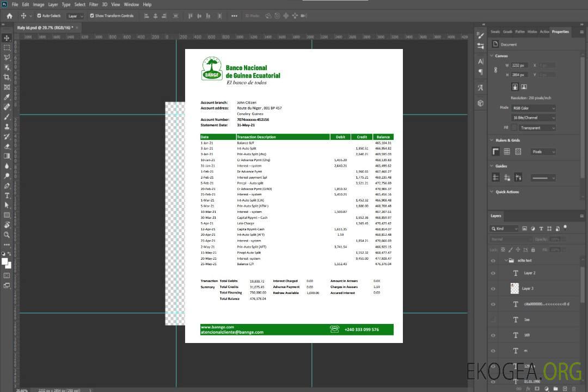Select the Eyedropper tool
Image resolution: width=588 pixels, height=392 pixels.
[x=7, y=97]
